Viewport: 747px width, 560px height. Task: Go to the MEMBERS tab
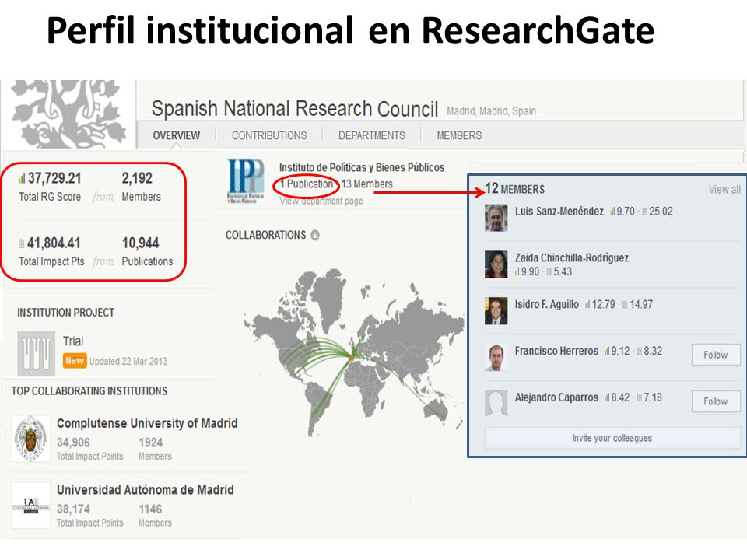click(x=459, y=135)
